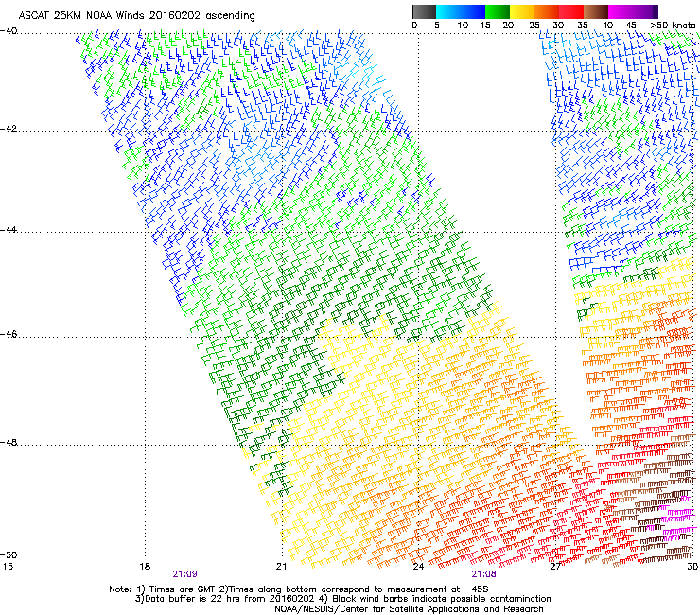Click the '40' legend scale label
This screenshot has width=700, height=615.
coord(607,26)
